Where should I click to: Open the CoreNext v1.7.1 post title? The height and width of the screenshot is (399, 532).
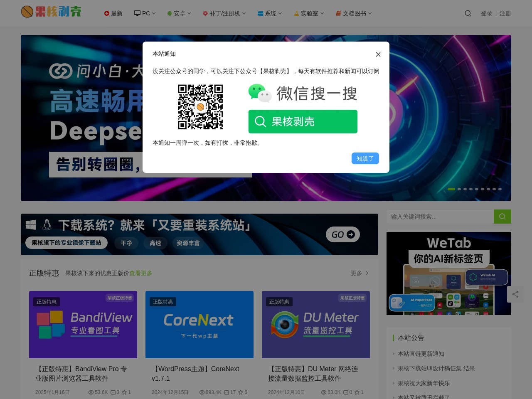[195, 374]
